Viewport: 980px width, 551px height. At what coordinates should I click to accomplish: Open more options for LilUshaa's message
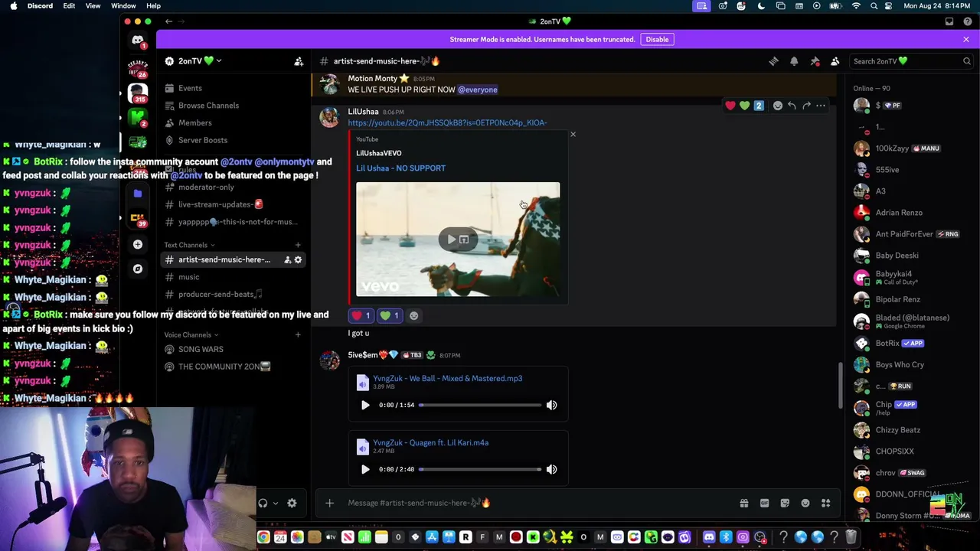coord(821,106)
